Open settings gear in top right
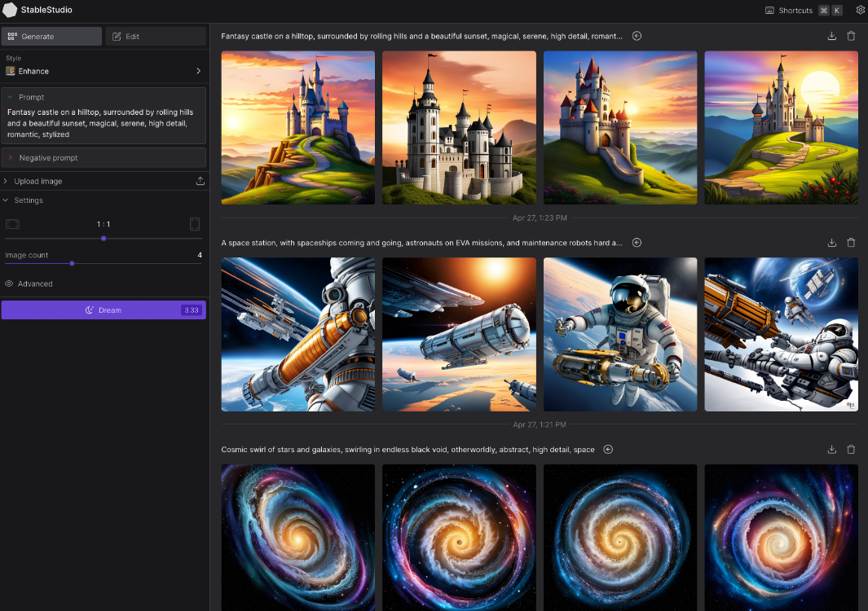 [860, 11]
